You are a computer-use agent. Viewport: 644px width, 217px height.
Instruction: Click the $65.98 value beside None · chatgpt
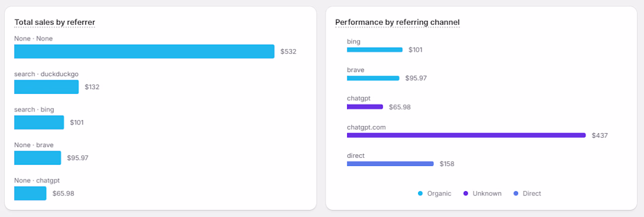click(x=63, y=194)
